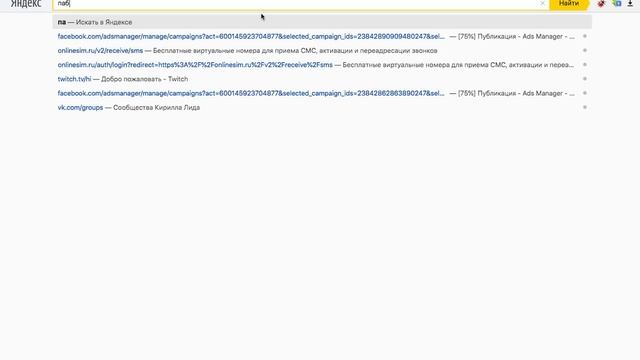Click the yellow Найти button
The image size is (640, 360).
pos(569,4)
